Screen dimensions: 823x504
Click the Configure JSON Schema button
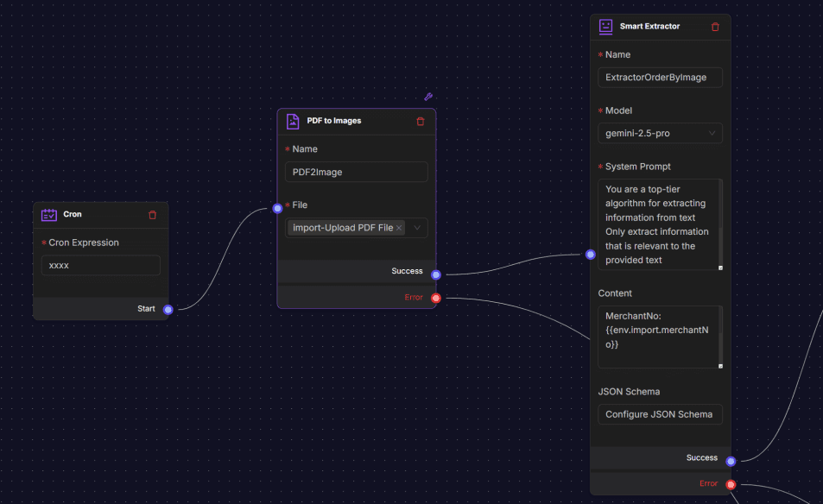pos(660,414)
